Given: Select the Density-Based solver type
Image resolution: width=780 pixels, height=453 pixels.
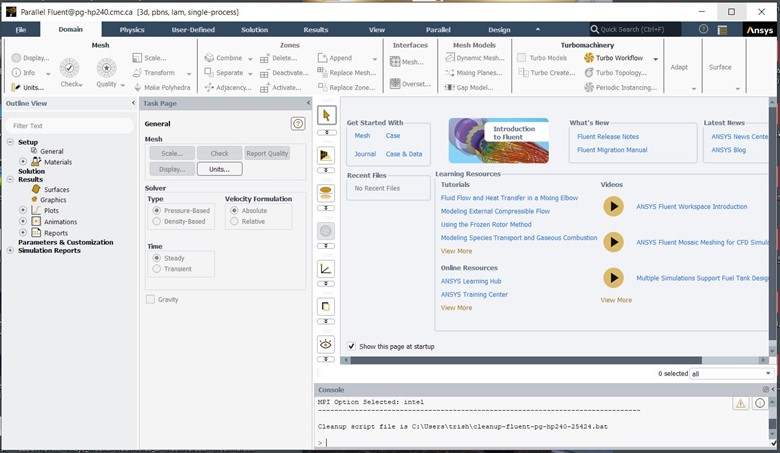Looking at the screenshot, I should click(x=157, y=221).
